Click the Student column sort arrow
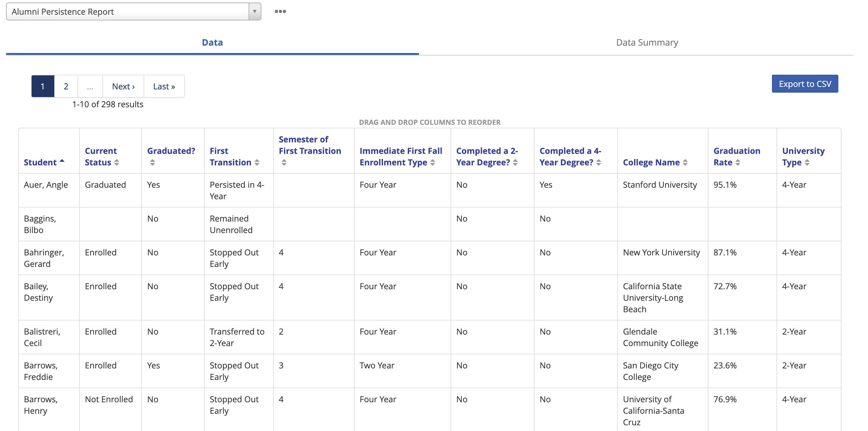This screenshot has width=868, height=431. pyautogui.click(x=62, y=162)
